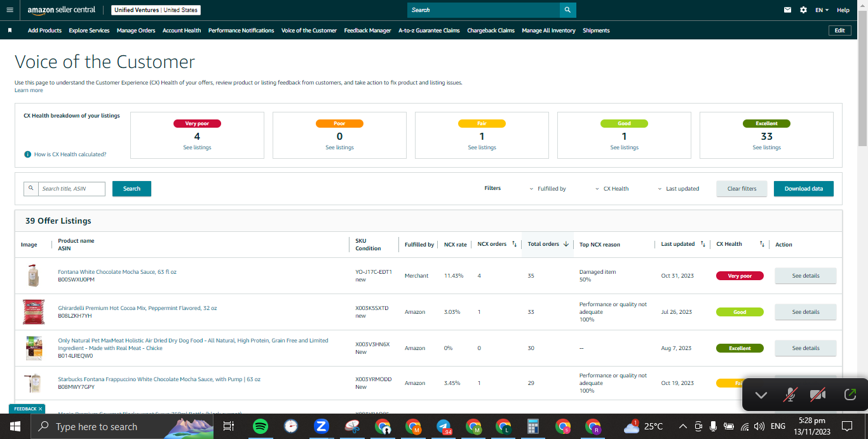The image size is (868, 439).
Task: See listings under Very poor
Action: [x=197, y=147]
